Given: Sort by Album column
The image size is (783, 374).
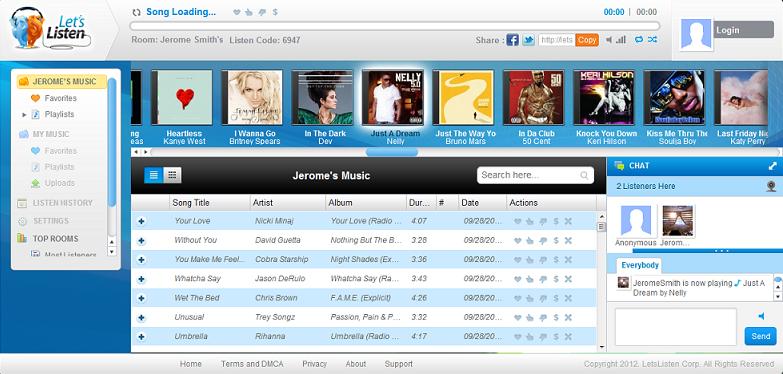Looking at the screenshot, I should 366,203.
